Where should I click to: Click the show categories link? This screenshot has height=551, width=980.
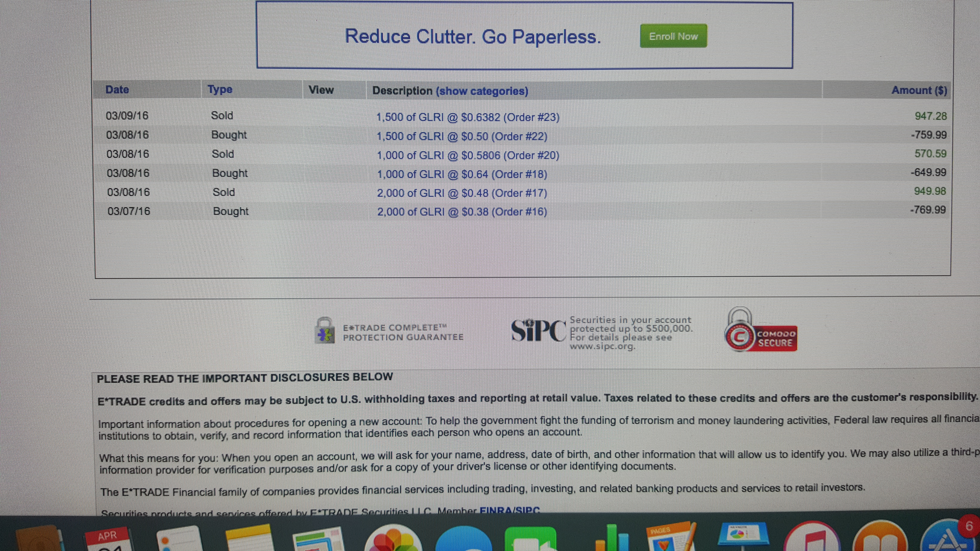482,91
